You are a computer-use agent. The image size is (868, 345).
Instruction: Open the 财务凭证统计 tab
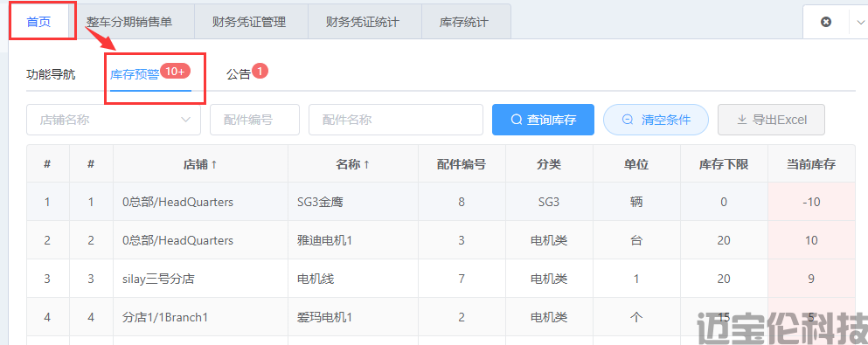(x=363, y=22)
